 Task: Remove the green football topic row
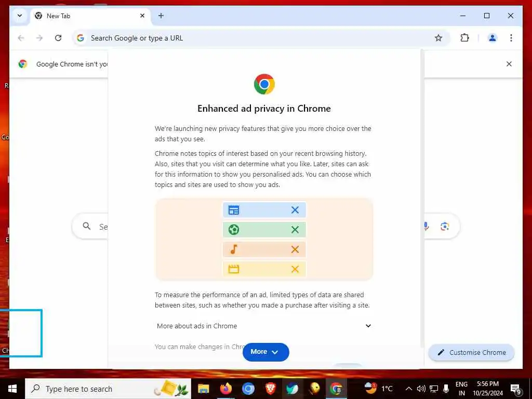pyautogui.click(x=295, y=230)
